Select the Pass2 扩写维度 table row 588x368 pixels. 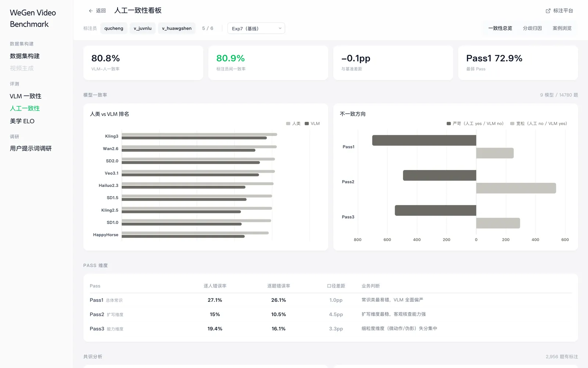click(331, 314)
